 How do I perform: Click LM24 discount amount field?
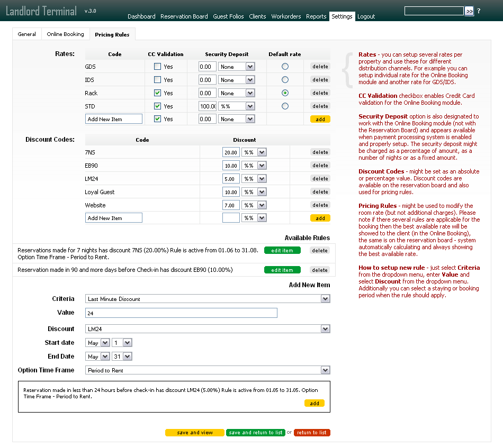[231, 179]
